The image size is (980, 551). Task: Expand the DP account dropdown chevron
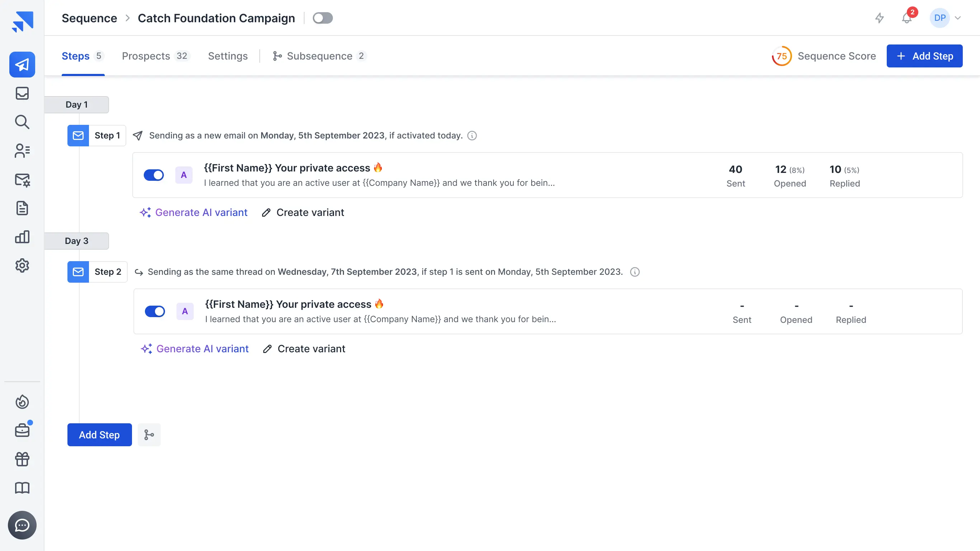[957, 18]
